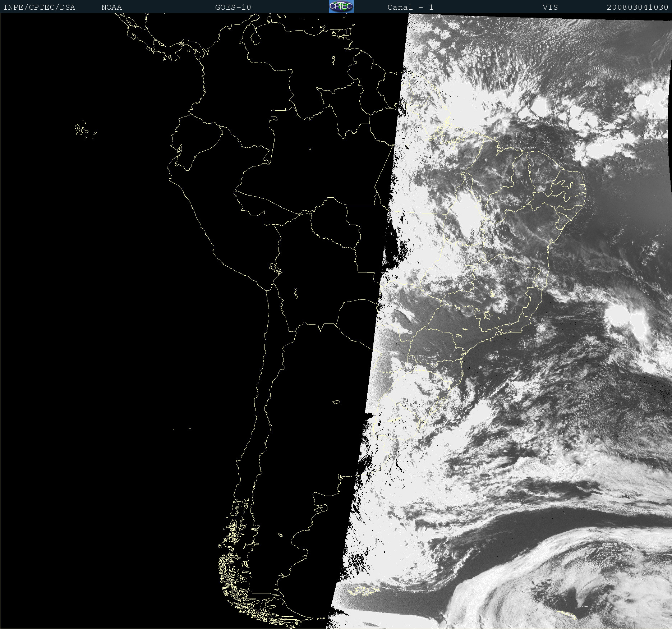This screenshot has width=672, height=629.
Task: Click the timestamp 200803041030
Action: pyautogui.click(x=638, y=8)
